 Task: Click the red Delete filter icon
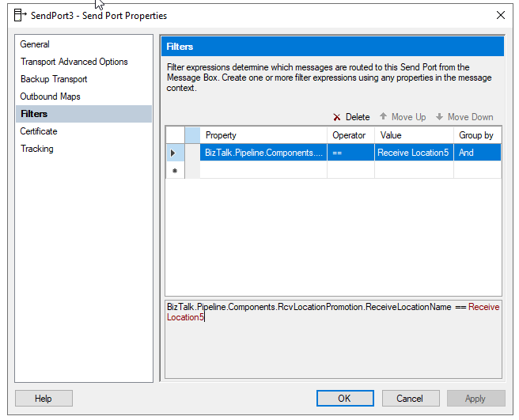point(337,117)
